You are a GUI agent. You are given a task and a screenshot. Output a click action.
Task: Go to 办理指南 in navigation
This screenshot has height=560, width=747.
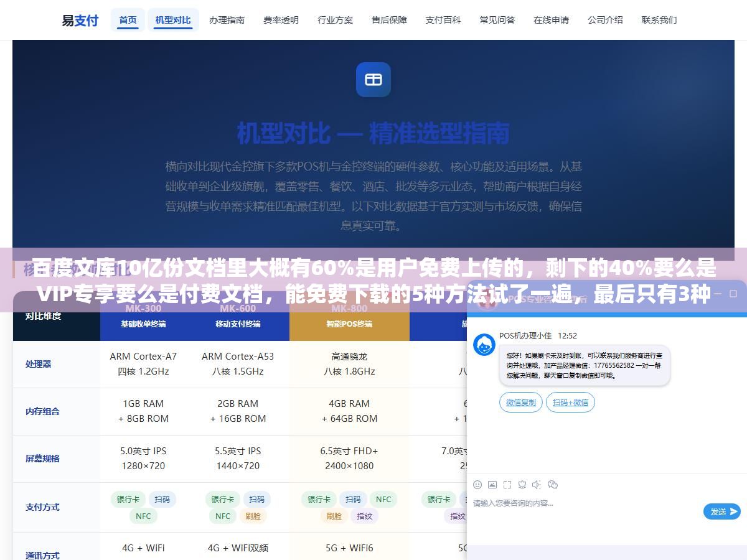coord(227,20)
